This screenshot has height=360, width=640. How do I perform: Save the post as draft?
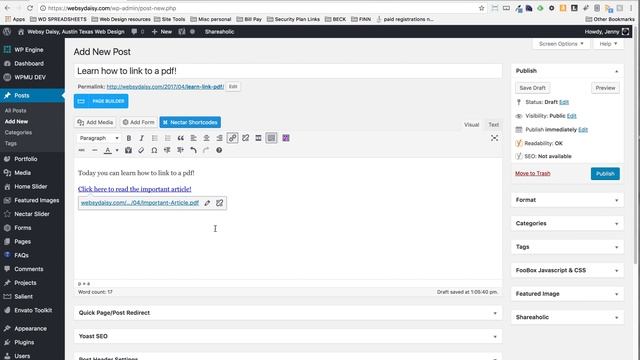(x=532, y=88)
